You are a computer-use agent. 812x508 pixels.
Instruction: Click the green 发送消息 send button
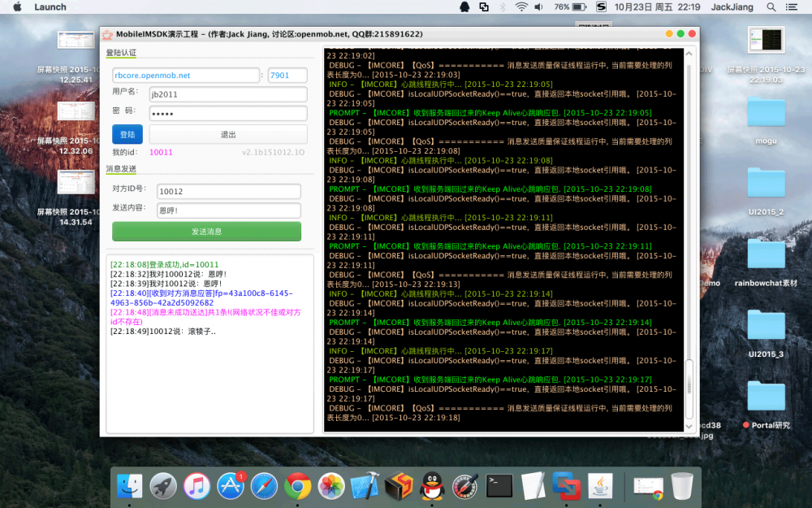pyautogui.click(x=206, y=232)
